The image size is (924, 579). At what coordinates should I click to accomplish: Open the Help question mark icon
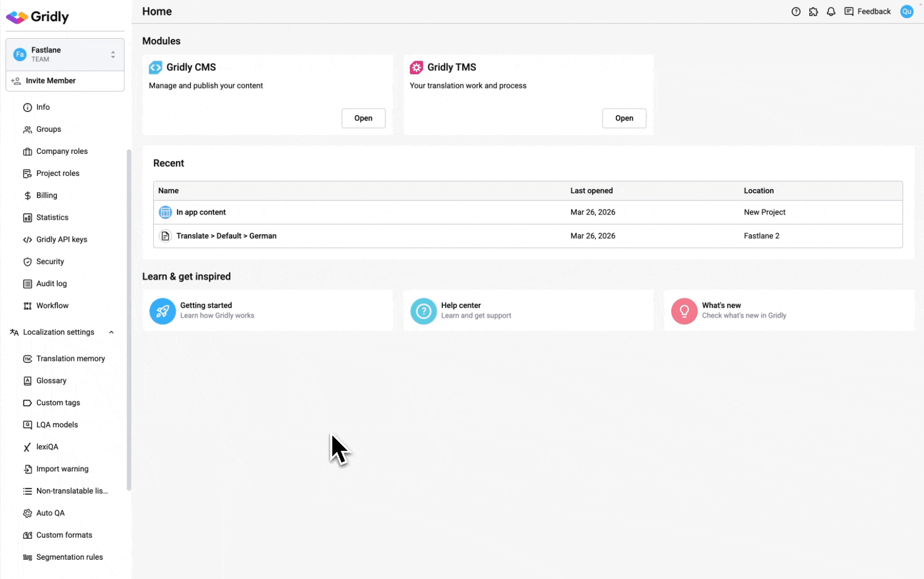(796, 11)
